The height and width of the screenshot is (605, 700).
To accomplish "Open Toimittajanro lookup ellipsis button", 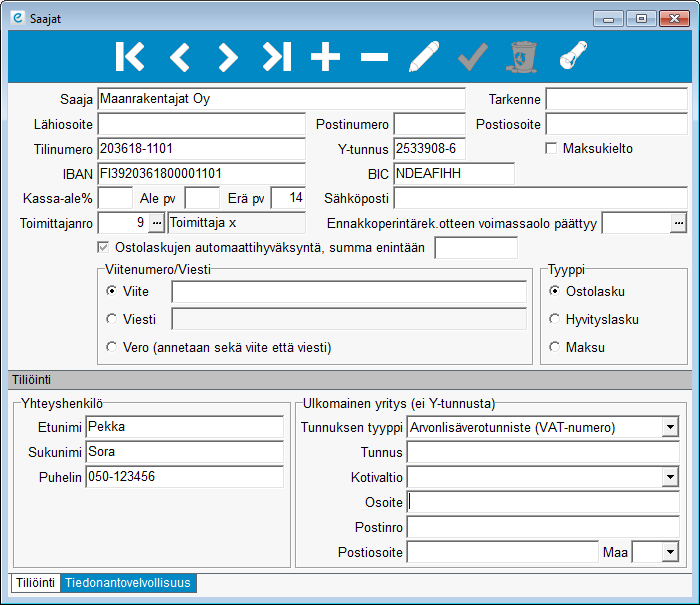I will pyautogui.click(x=157, y=223).
